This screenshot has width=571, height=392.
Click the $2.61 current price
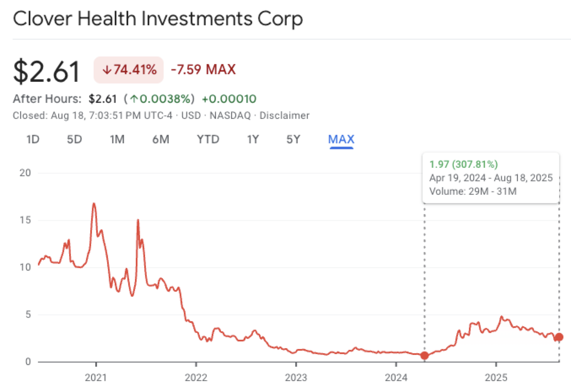[x=46, y=71]
